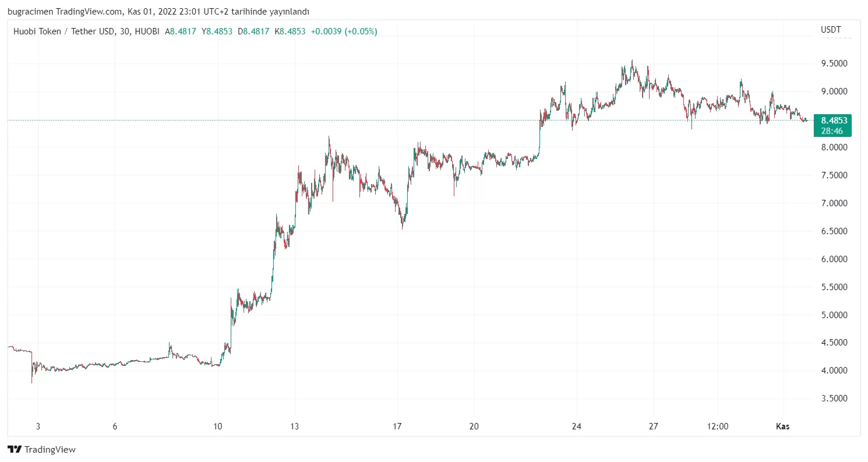
Task: Click the K8.4853 close value in the legend
Action: (x=290, y=31)
